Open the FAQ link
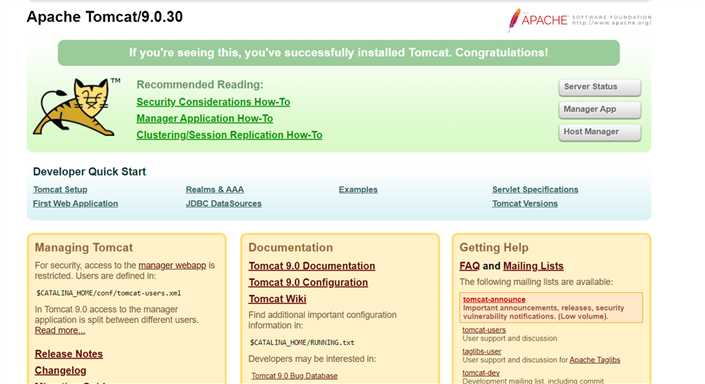The image size is (705, 384). [x=470, y=266]
